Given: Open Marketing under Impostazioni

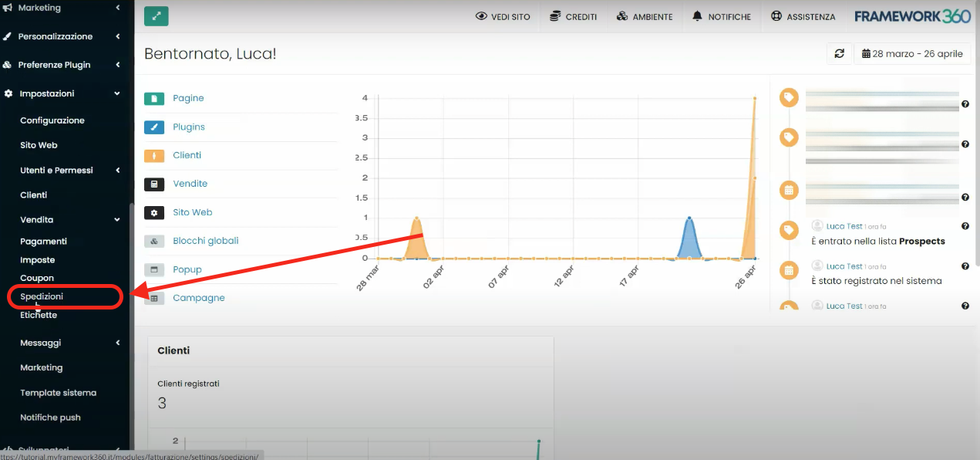Looking at the screenshot, I should [42, 367].
